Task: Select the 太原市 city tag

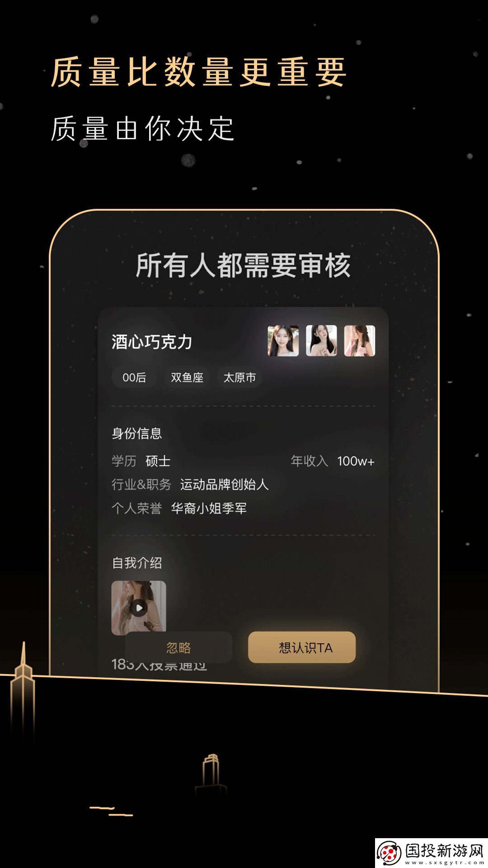Action: point(240,377)
